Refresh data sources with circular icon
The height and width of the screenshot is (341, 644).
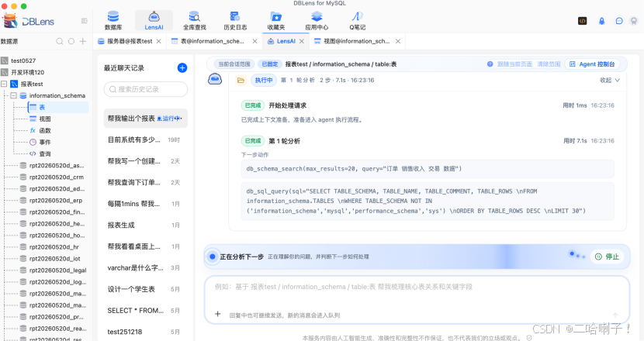point(71,41)
